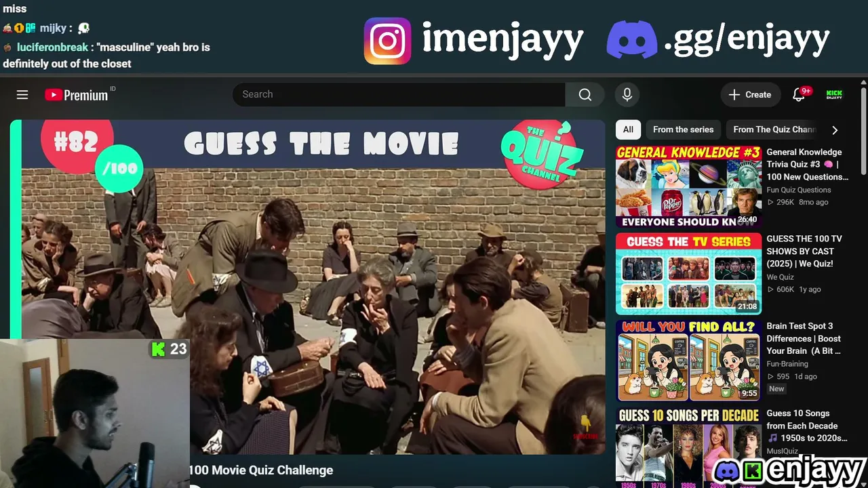
Task: Open Brain Test Spot 3 Differences title
Action: pyautogui.click(x=804, y=338)
